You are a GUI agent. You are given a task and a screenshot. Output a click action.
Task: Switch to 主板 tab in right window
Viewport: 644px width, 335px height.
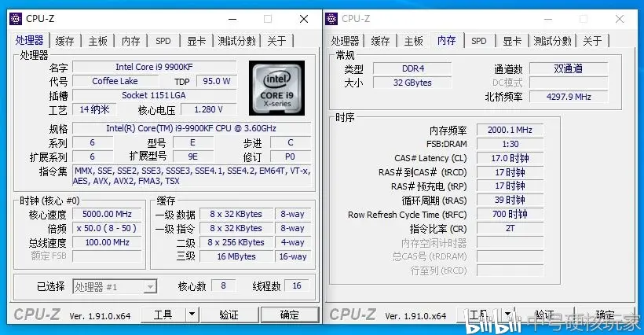(x=414, y=41)
